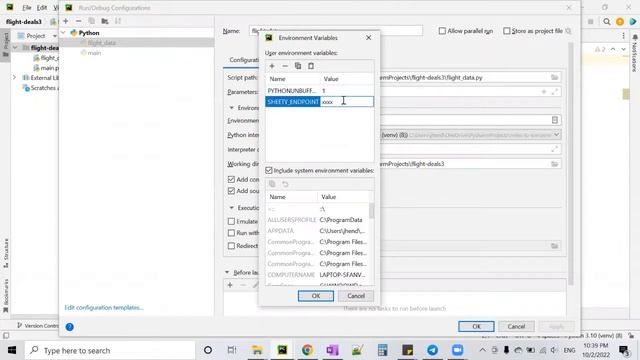Open environment variables editor icon in field
640x360 pixels.
click(555, 120)
